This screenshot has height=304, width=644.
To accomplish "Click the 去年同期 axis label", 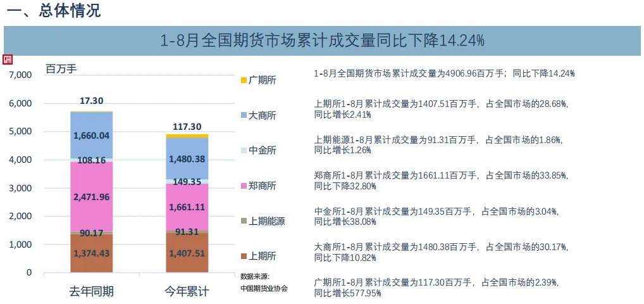I will [91, 291].
